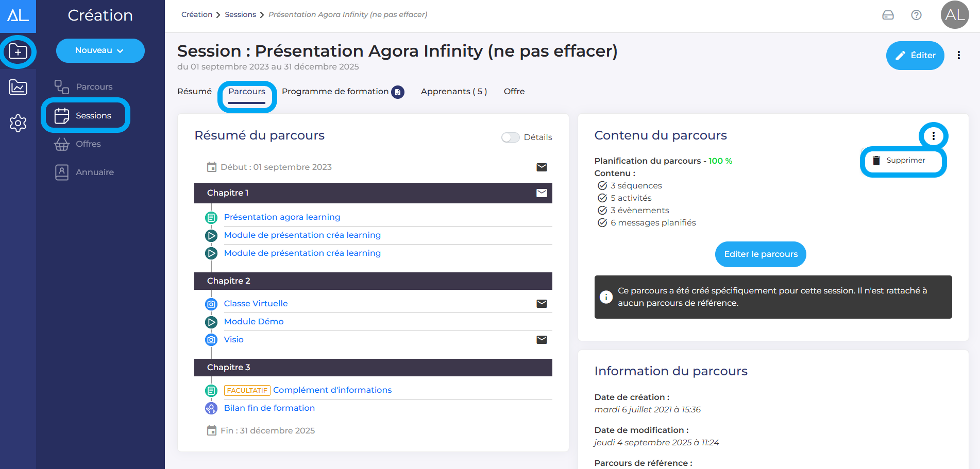
Task: Click the inbox tray icon in header
Action: (888, 15)
